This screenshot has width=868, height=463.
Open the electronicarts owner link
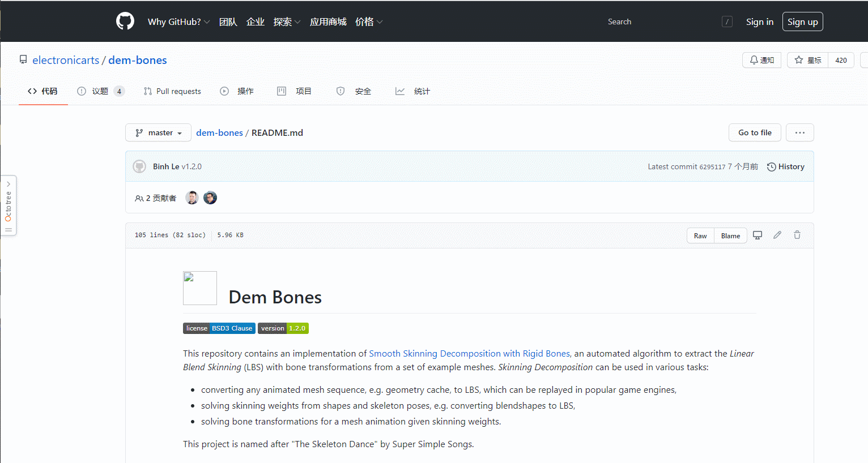66,60
